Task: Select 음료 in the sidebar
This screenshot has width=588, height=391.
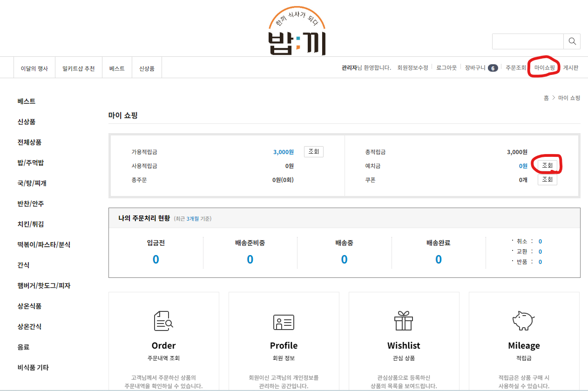Action: tap(22, 347)
